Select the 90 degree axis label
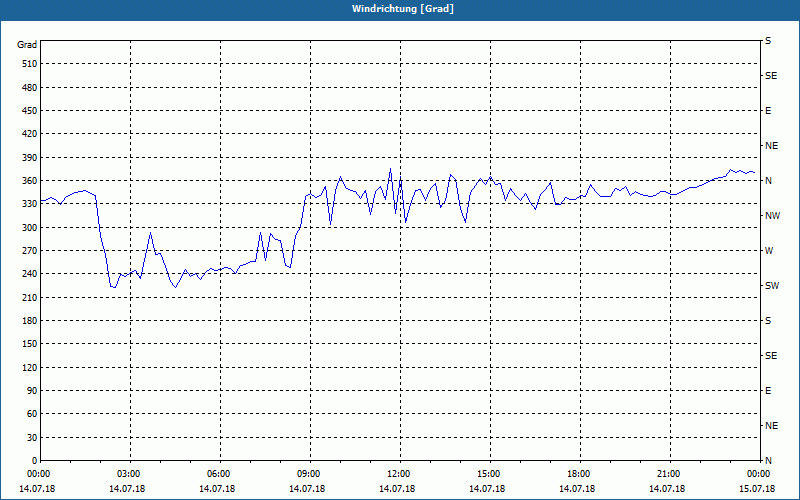This screenshot has height=500, width=800. [x=32, y=391]
